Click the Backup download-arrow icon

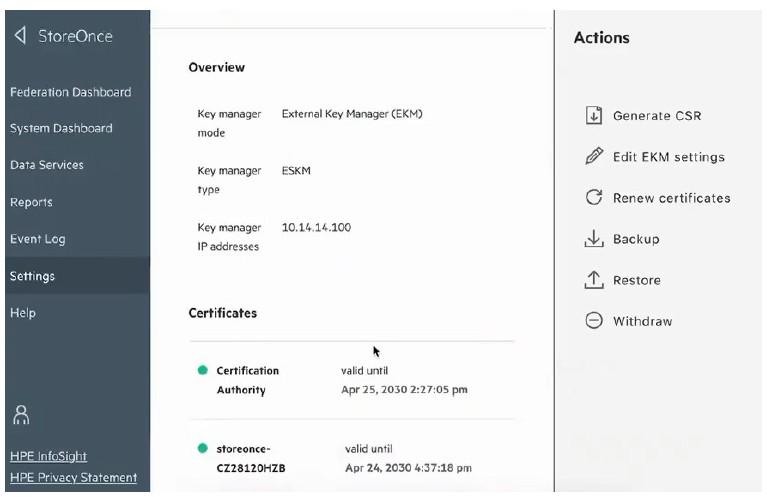(594, 239)
